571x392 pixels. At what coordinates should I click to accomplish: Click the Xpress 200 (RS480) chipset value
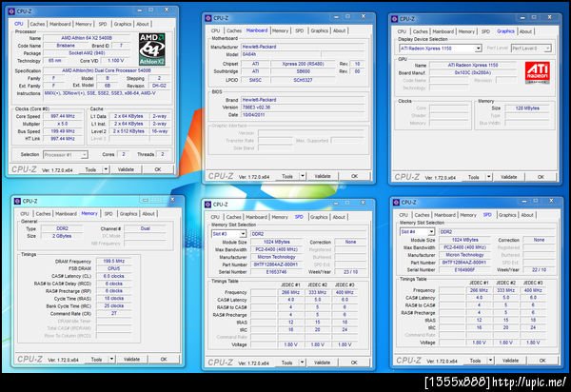point(303,64)
